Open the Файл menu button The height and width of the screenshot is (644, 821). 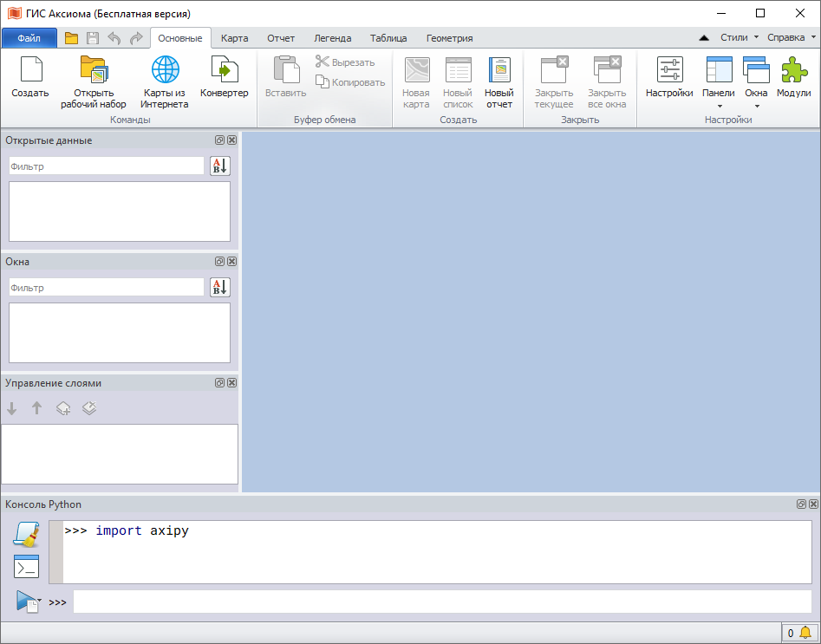tap(29, 38)
